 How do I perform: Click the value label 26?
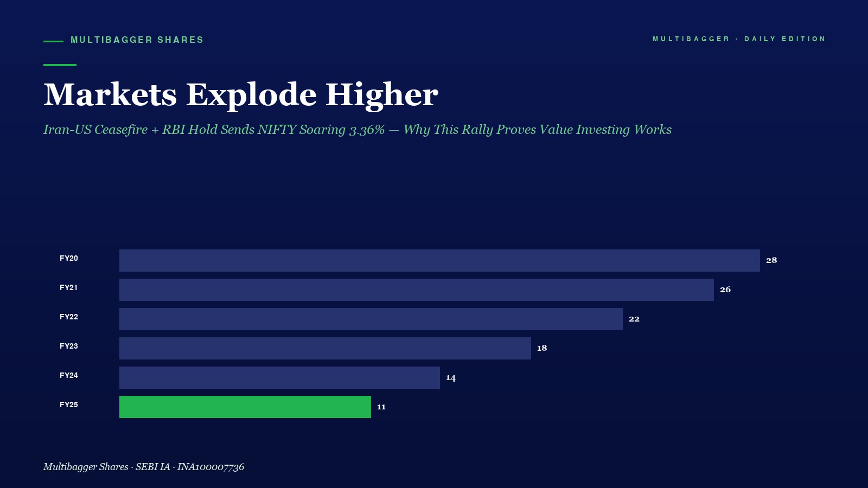pyautogui.click(x=725, y=290)
